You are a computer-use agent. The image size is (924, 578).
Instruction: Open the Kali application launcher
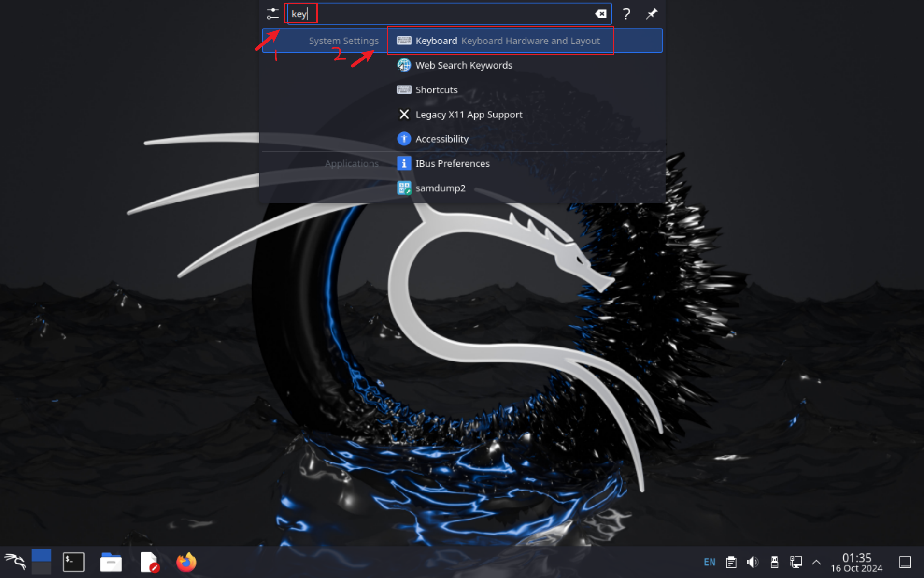pos(14,562)
